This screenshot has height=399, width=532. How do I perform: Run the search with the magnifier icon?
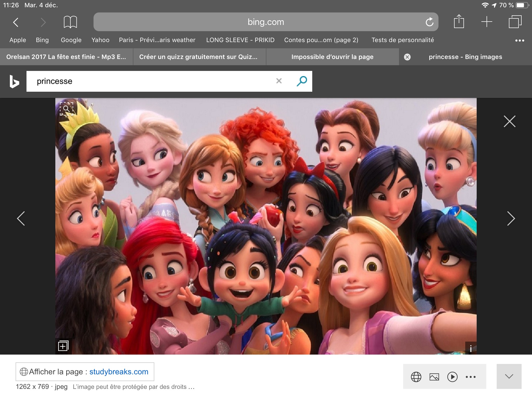(x=302, y=81)
